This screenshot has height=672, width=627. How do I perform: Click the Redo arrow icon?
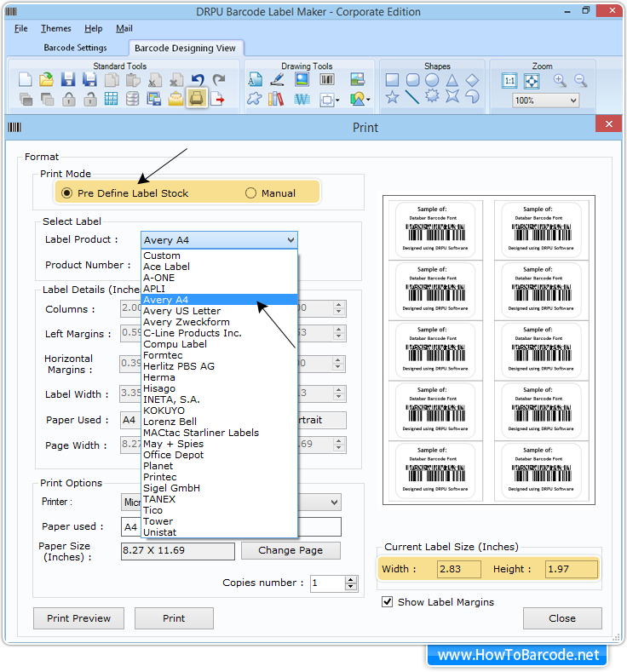(219, 80)
